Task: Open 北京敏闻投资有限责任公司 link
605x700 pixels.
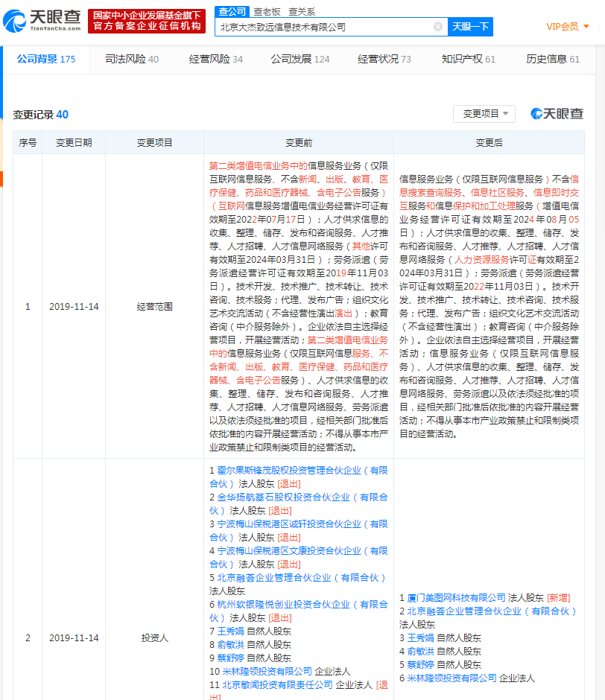Action: click(x=277, y=685)
